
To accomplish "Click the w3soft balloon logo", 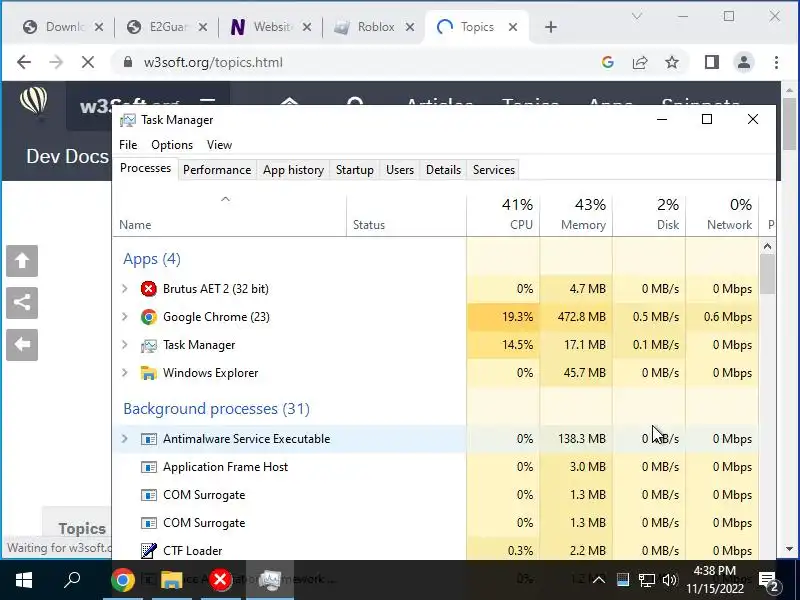I will point(34,102).
